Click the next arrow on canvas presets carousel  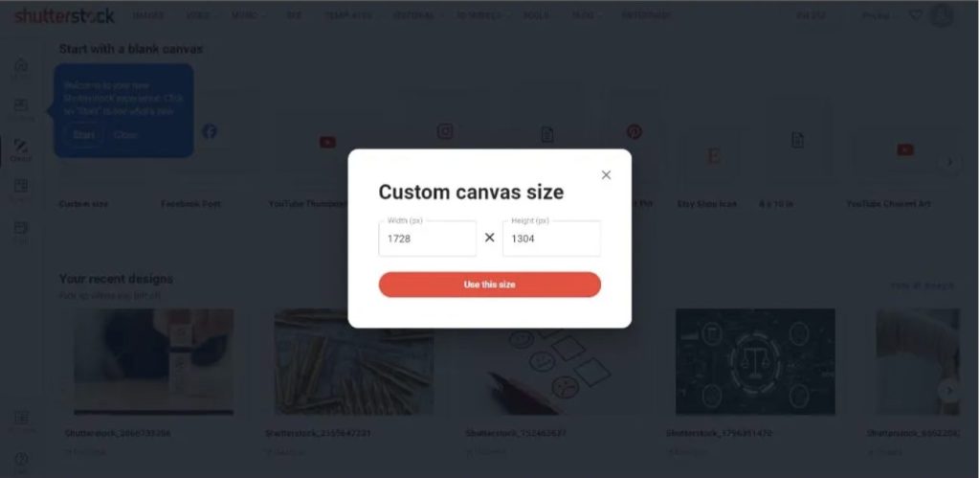coord(949,162)
